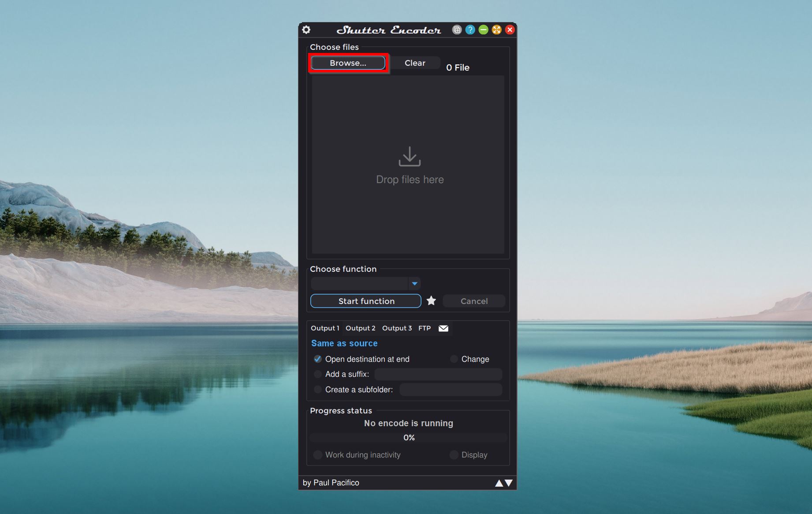Click the download arrow drop icon

click(x=410, y=157)
